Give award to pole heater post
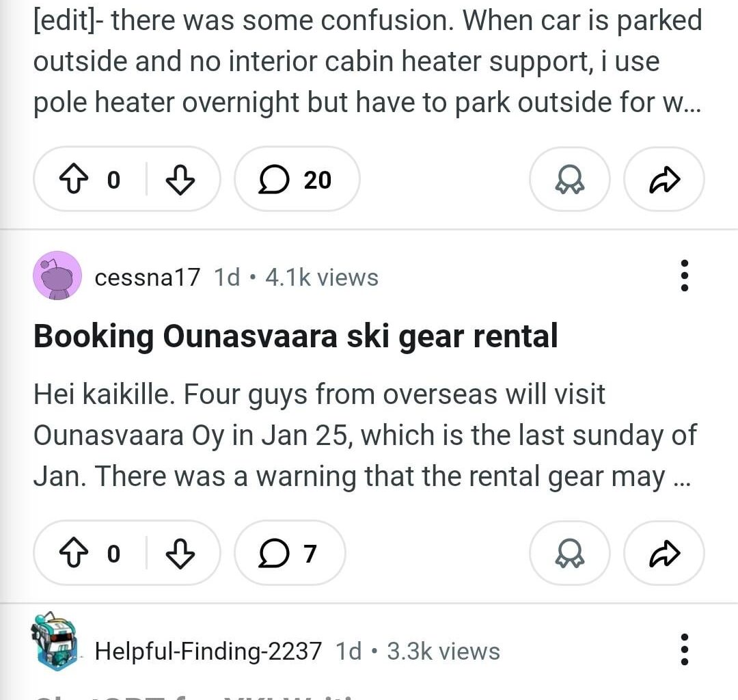The image size is (738, 700). (x=569, y=180)
